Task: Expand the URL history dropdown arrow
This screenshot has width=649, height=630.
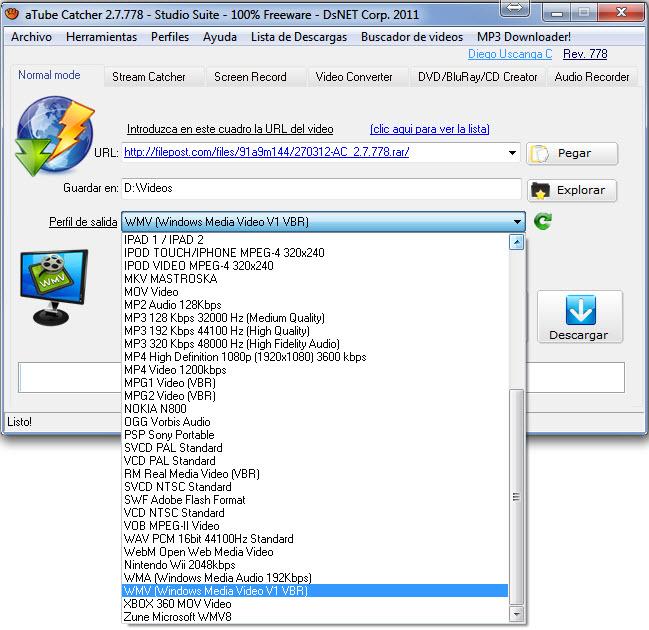Action: pos(512,153)
